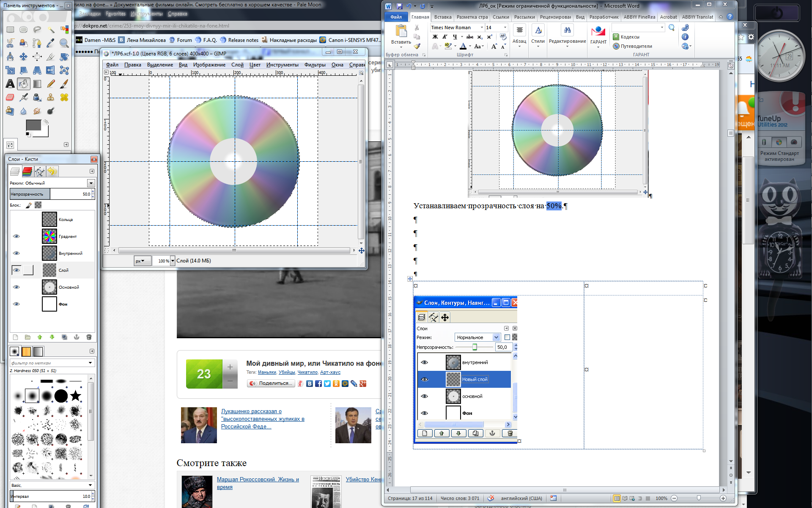Image resolution: width=812 pixels, height=508 pixels.
Task: Anchor the floating layer in GIMP
Action: [77, 337]
